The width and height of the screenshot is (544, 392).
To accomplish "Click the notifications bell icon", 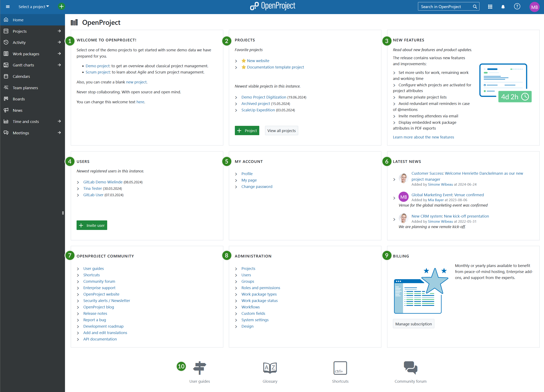I will coord(503,7).
